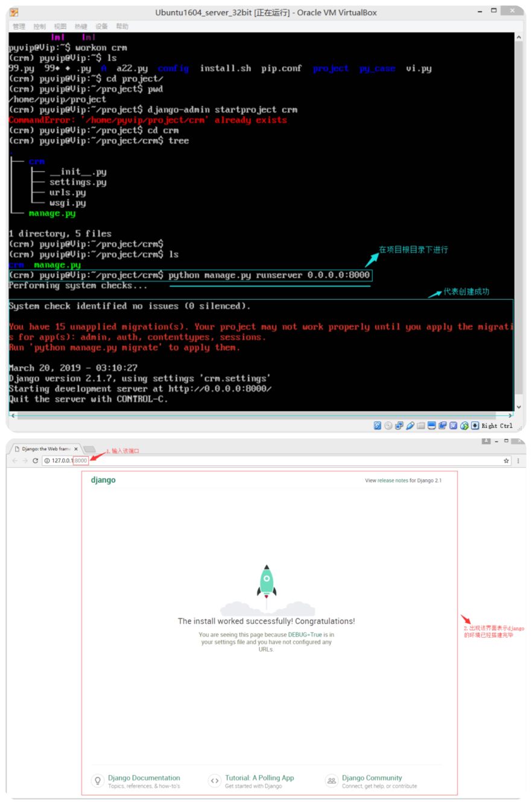Click the 'CommandError' red error line
The image size is (532, 805).
[148, 120]
